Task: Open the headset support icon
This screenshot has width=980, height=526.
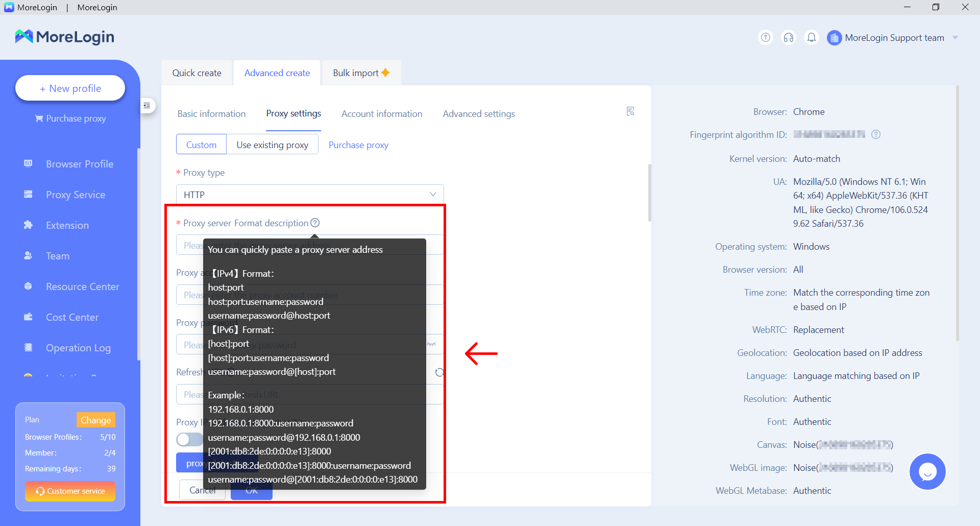Action: 788,37
